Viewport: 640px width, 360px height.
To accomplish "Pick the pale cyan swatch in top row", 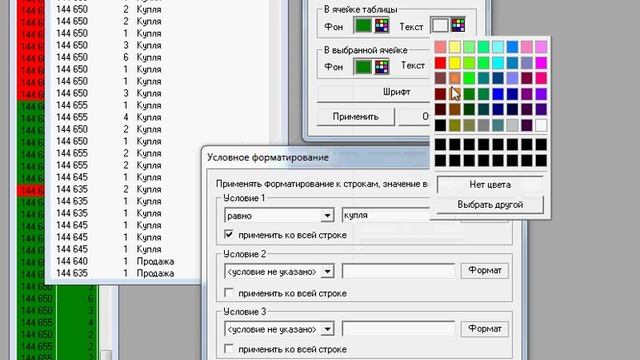I will tap(498, 47).
